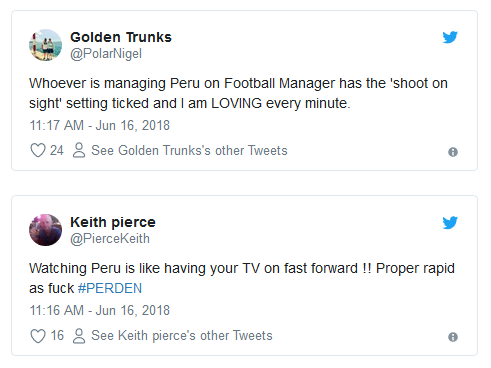Open the Keith pierce display name

113,222
